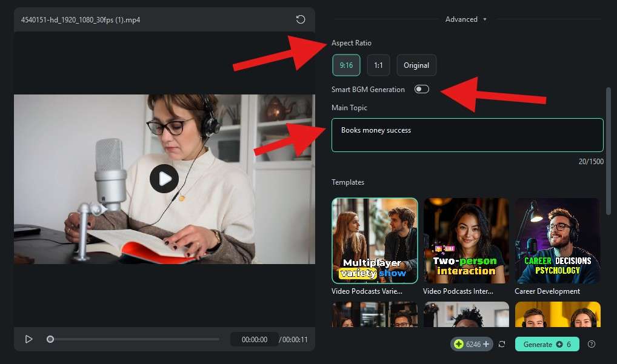Click the Generate button

click(x=547, y=345)
